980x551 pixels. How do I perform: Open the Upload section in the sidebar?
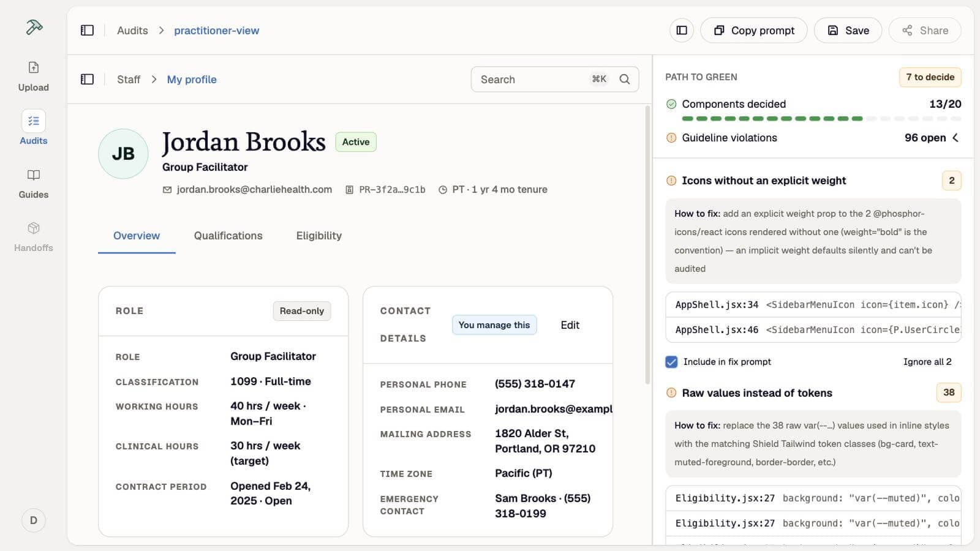33,76
